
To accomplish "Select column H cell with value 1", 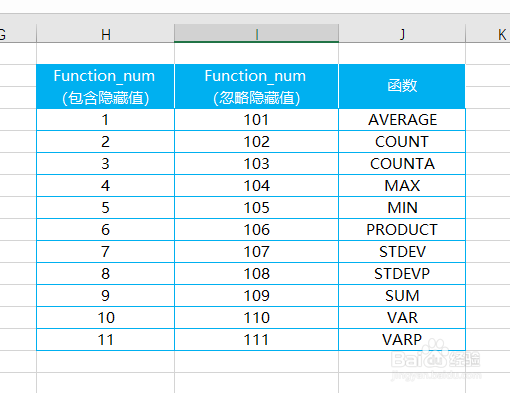I will tap(105, 120).
